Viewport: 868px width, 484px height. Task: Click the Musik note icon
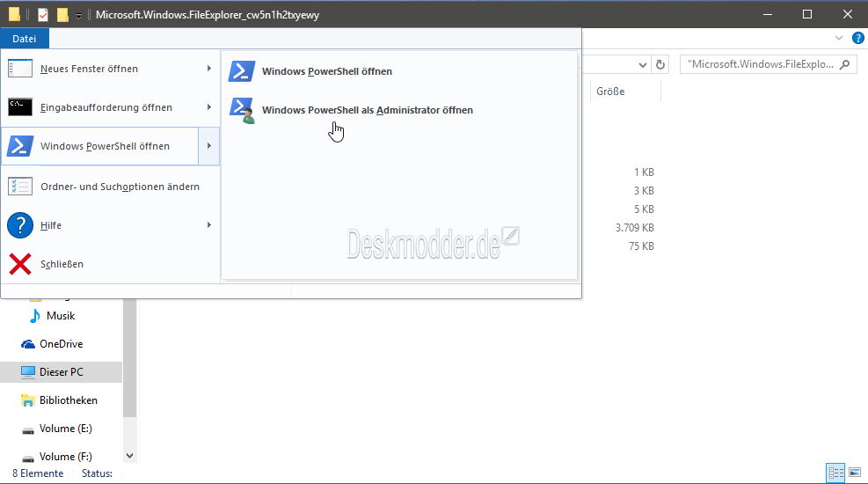(35, 316)
